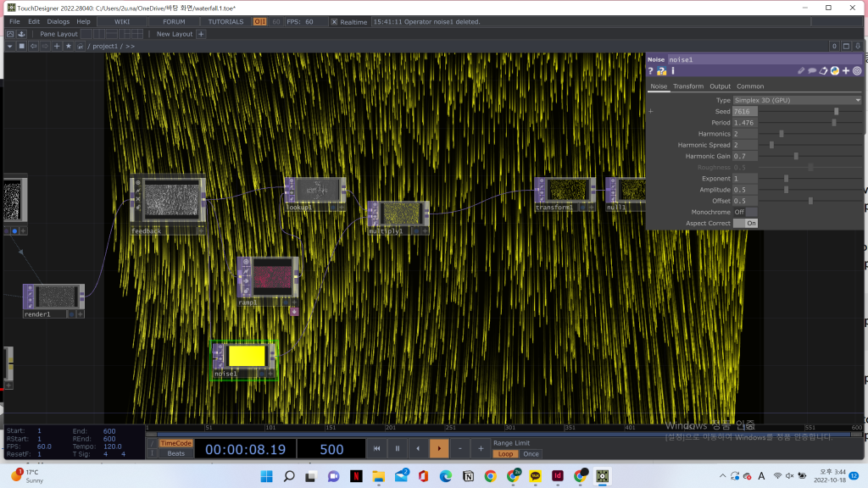Expand the Seed parameter with the plus
Viewport: 868px width, 488px height.
pos(651,111)
